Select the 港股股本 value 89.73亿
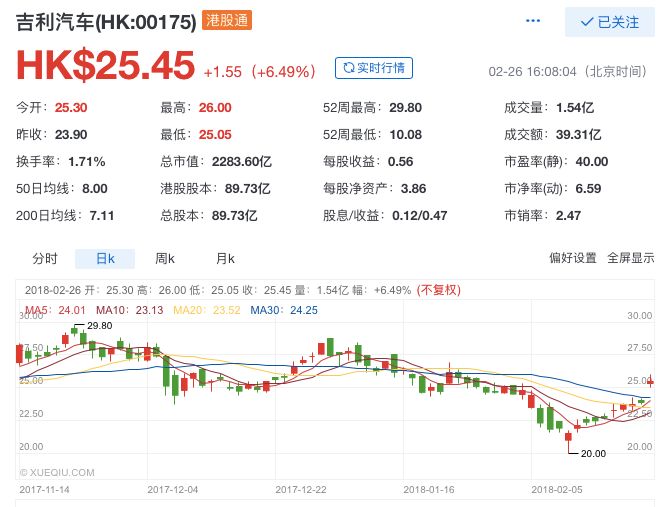671x507 pixels. [248, 188]
